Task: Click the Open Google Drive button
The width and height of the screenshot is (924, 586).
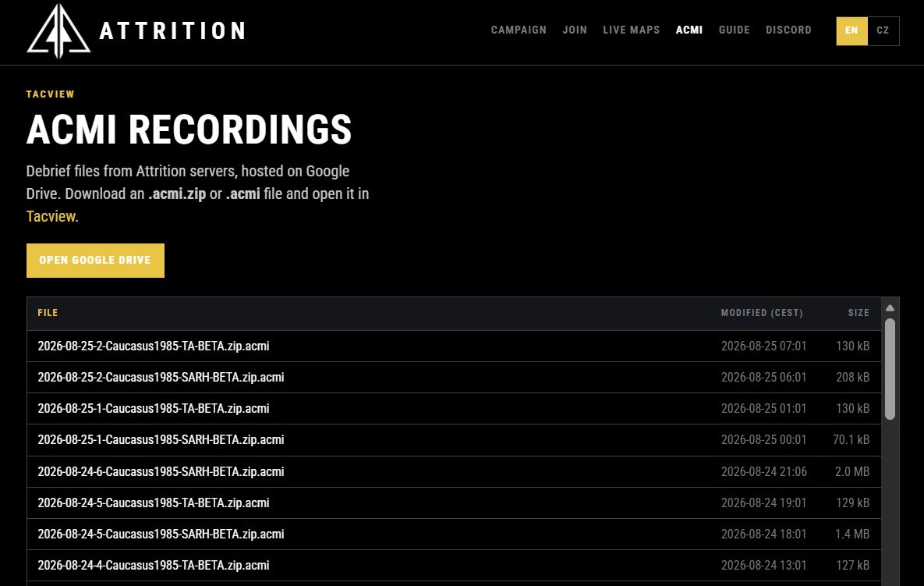Action: 95,261
